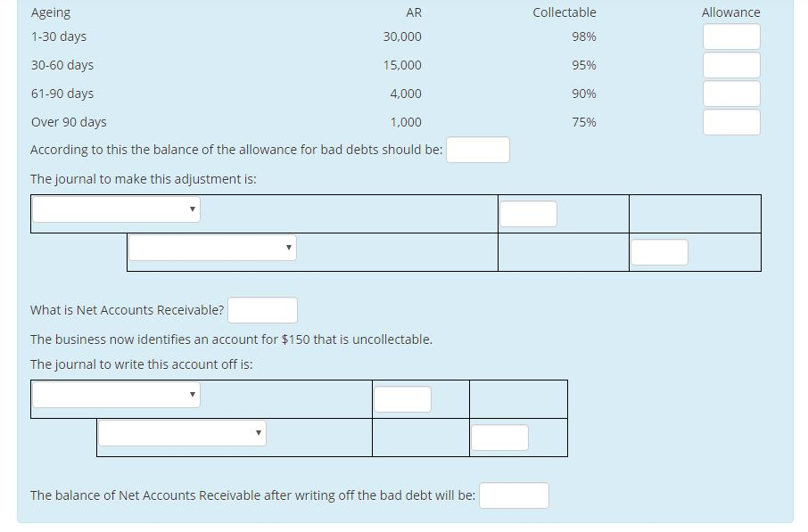Click the Allowance input for 30-60 days row

click(x=730, y=64)
